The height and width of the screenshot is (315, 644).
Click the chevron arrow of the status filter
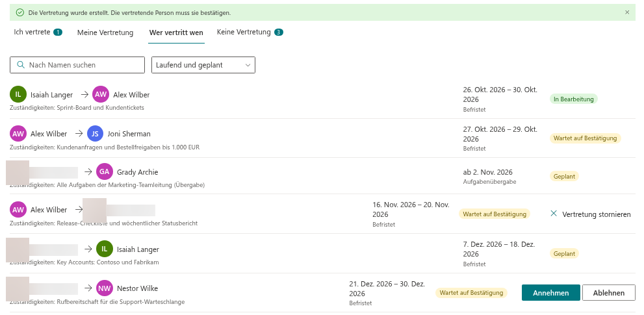coord(248,65)
